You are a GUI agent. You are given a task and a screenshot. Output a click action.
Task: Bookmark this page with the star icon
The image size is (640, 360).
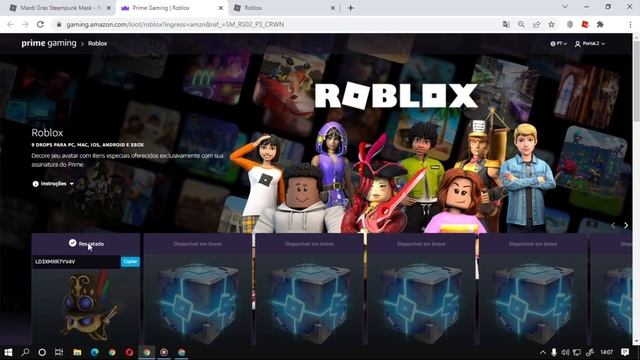[551, 24]
